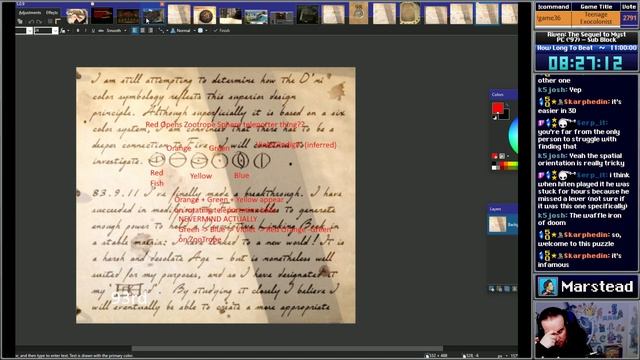This screenshot has width=640, height=360.
Task: Align text center
Action: [x=142, y=31]
